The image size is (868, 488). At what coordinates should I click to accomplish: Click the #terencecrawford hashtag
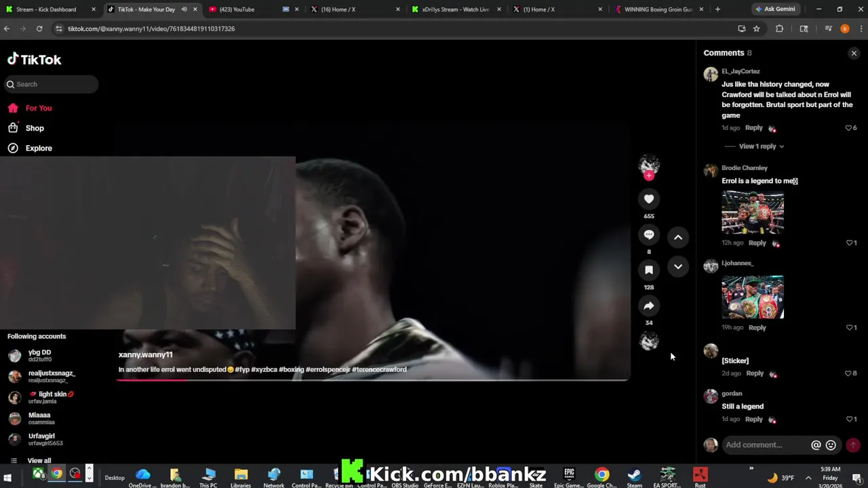[379, 369]
